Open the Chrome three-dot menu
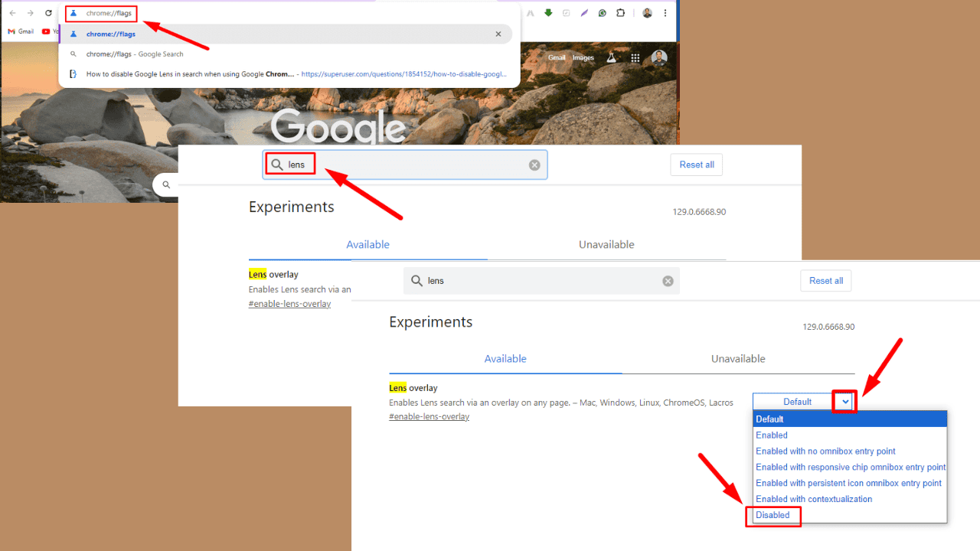980x551 pixels. [x=665, y=13]
